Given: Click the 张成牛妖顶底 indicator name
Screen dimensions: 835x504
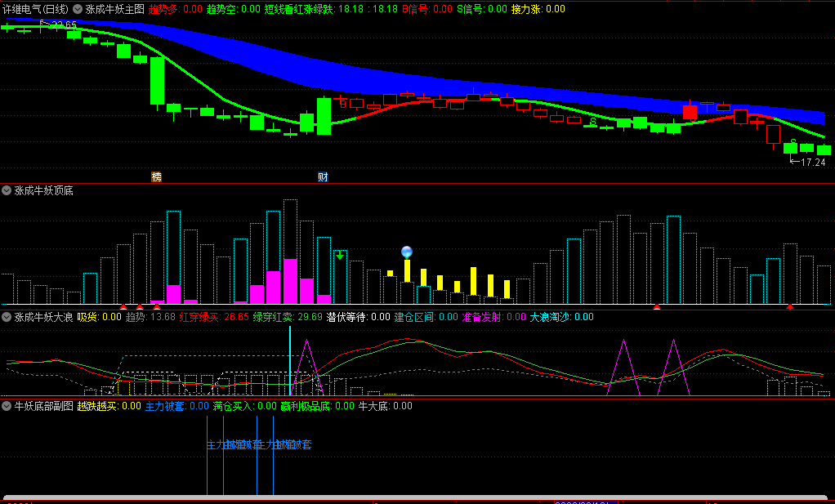Looking at the screenshot, I should click(x=43, y=190).
